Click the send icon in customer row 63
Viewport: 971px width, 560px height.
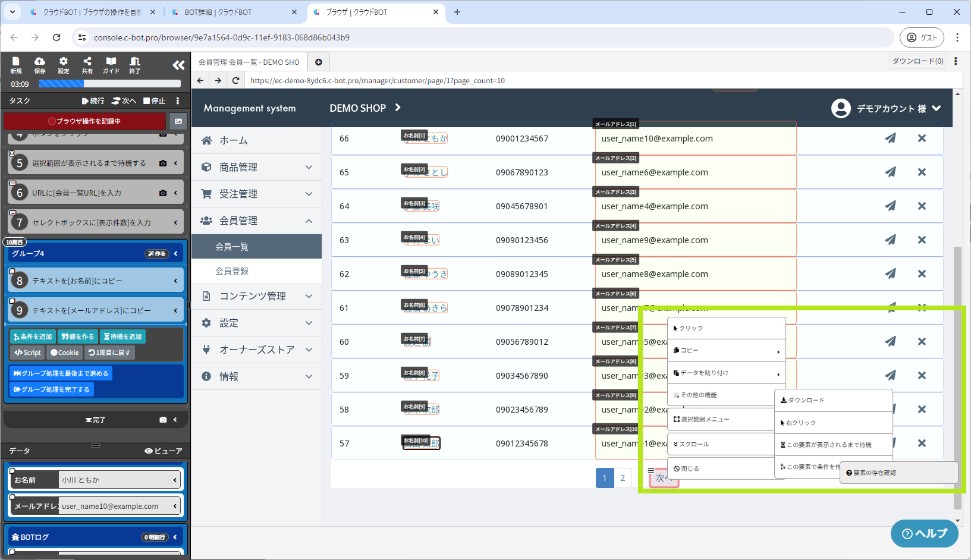tap(890, 240)
